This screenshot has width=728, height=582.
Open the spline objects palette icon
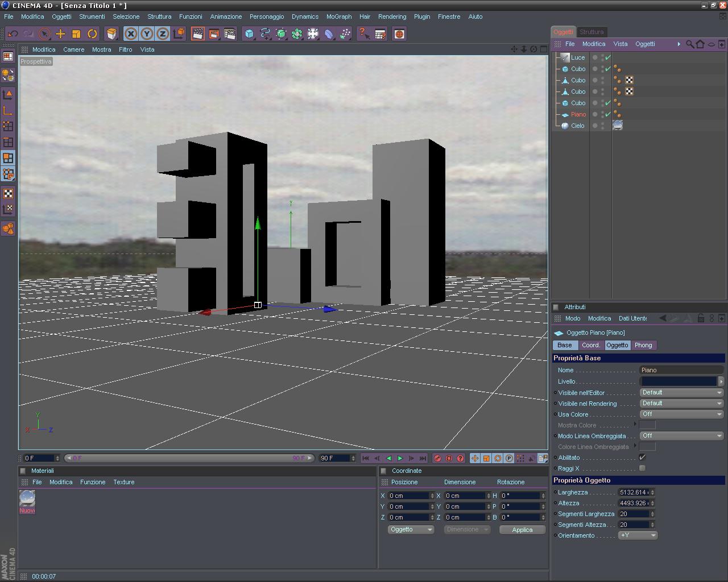tap(265, 34)
